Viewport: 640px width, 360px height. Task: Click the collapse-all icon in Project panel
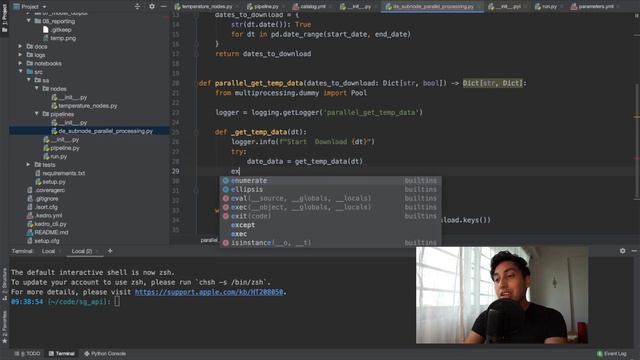(137, 7)
